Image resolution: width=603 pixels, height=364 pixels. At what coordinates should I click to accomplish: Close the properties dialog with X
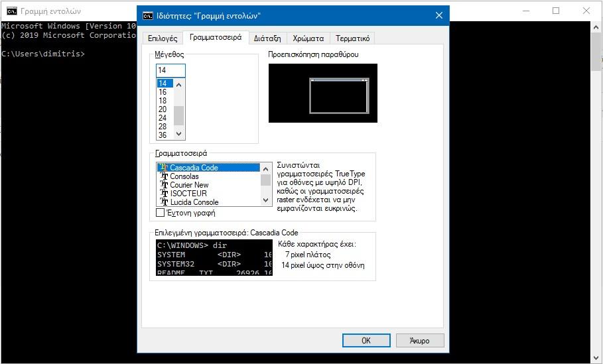coord(438,16)
